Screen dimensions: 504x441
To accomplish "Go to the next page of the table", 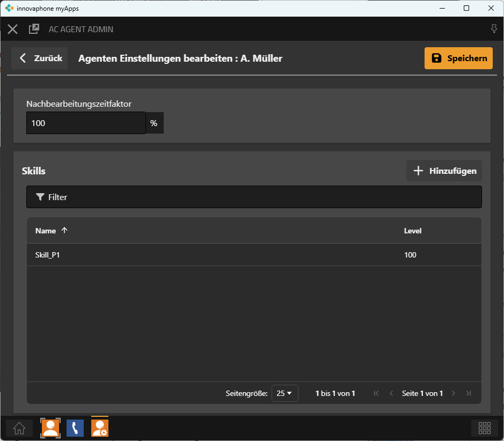I will [x=454, y=393].
